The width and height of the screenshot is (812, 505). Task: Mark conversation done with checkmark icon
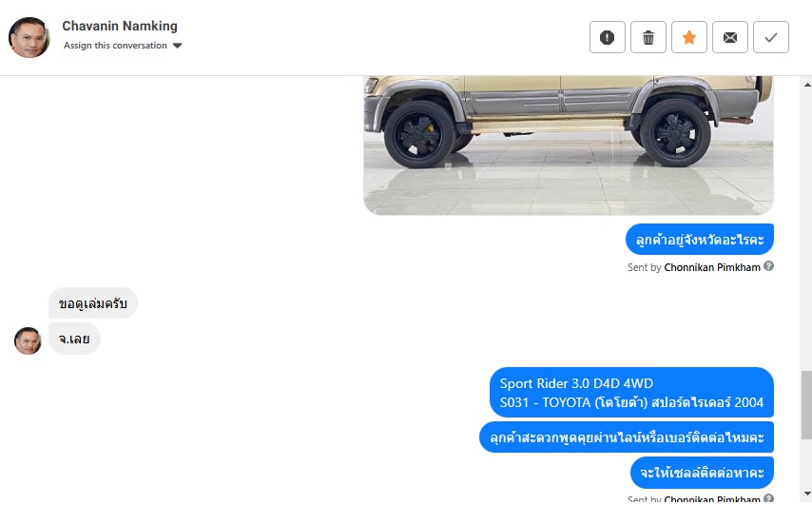click(x=770, y=37)
